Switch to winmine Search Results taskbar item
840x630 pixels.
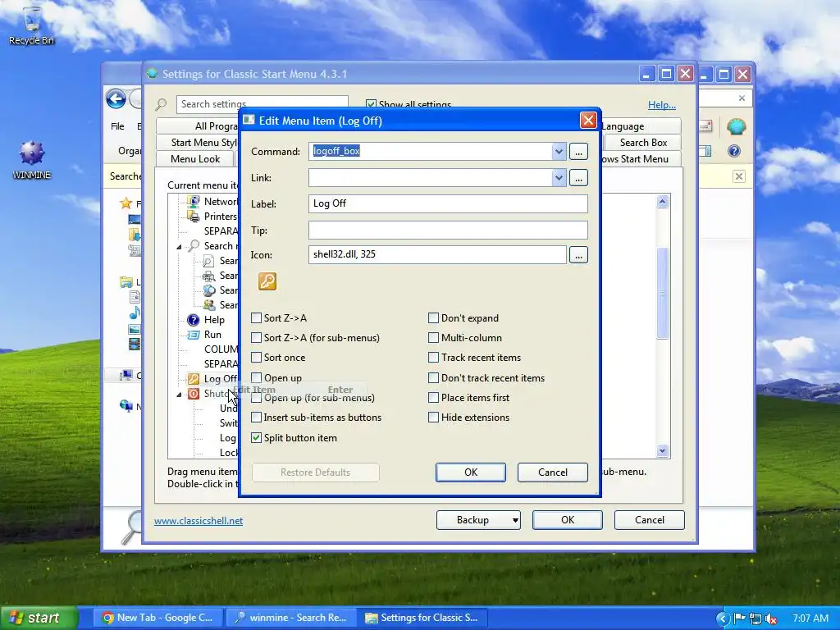[x=290, y=619]
